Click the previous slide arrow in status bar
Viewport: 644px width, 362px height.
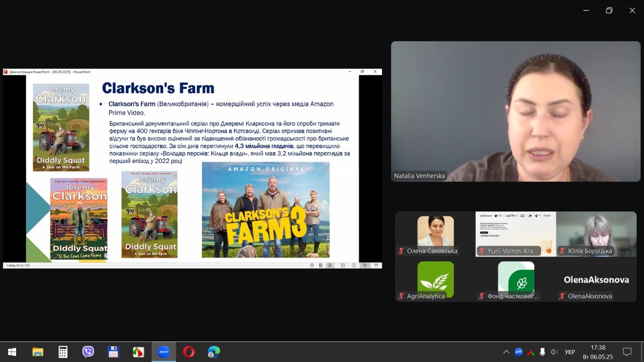point(312,265)
